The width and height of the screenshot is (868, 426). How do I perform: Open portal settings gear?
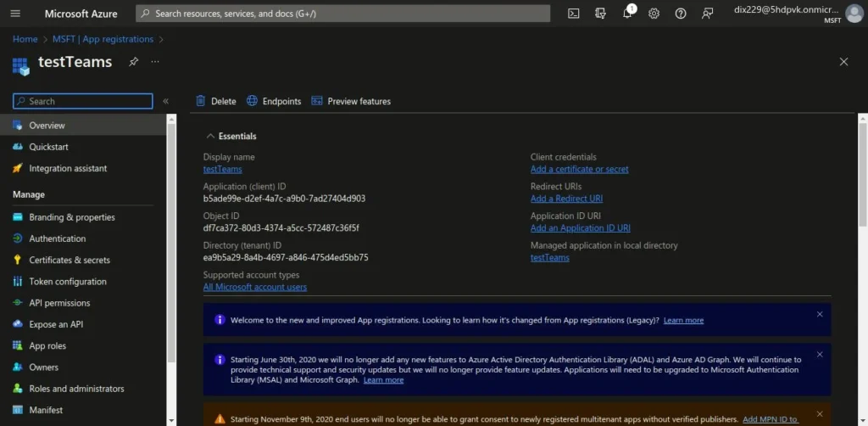coord(654,14)
